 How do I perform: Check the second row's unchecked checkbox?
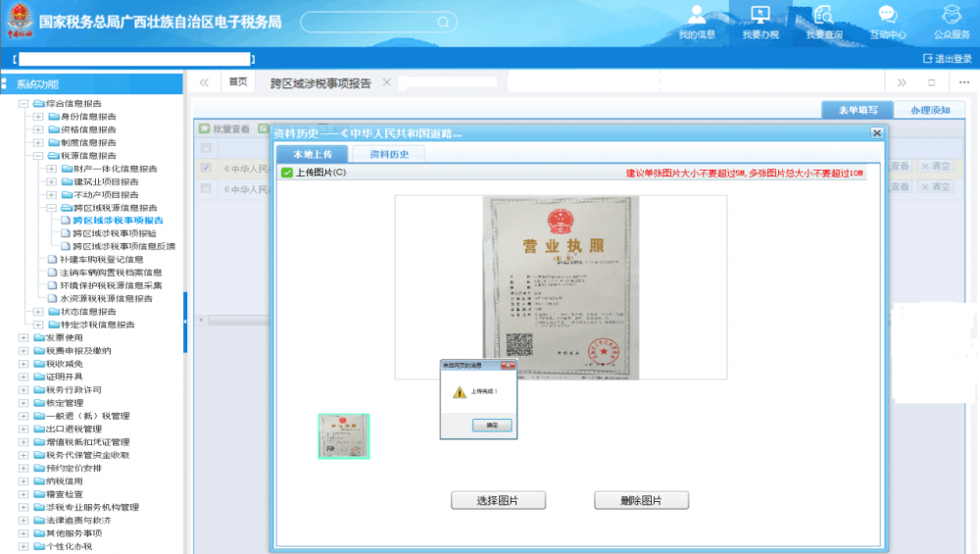point(206,188)
